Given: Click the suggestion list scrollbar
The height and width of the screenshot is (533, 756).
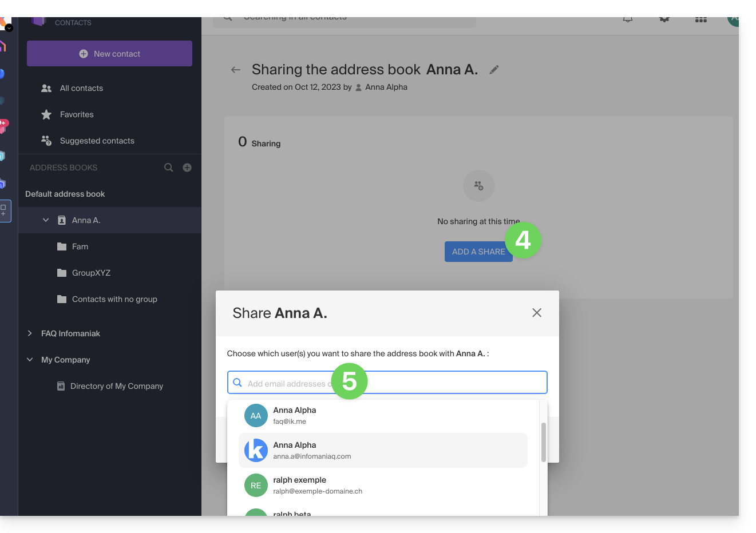Looking at the screenshot, I should tap(543, 442).
